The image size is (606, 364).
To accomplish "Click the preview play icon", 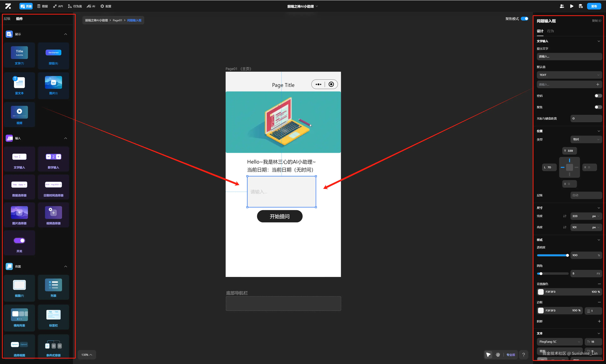I will click(x=572, y=6).
